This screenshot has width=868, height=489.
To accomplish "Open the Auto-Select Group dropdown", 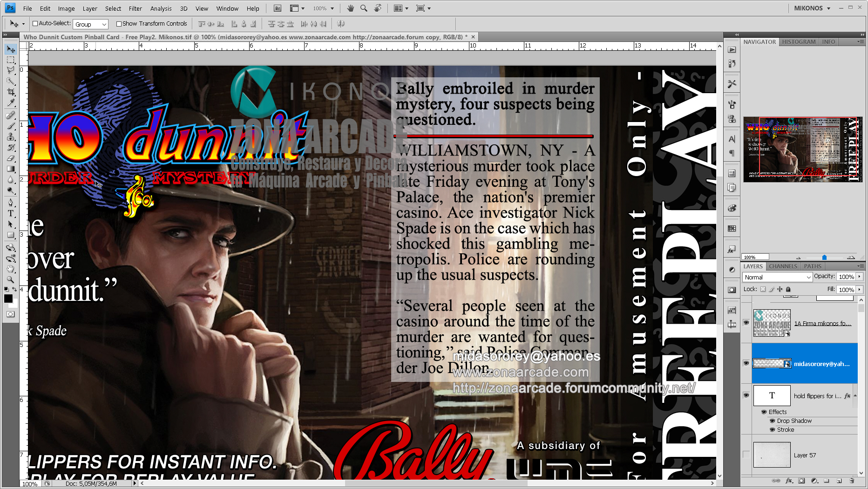I will pyautogui.click(x=90, y=24).
